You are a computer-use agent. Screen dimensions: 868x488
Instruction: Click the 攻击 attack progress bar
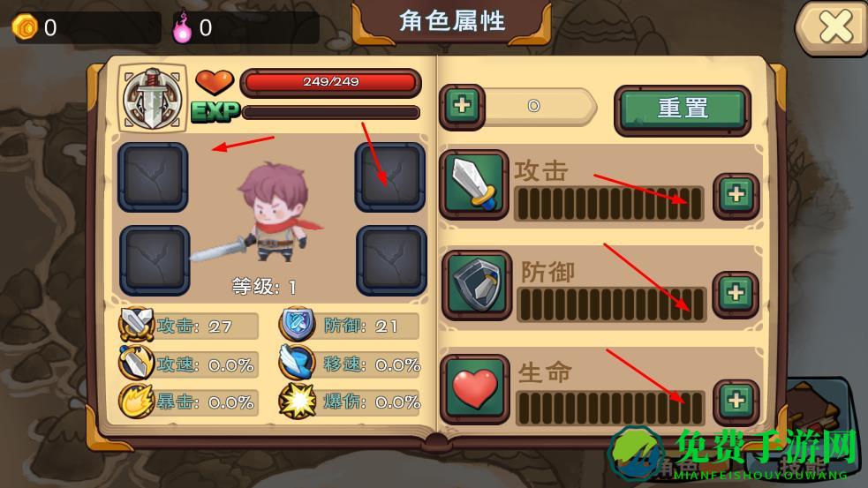608,204
